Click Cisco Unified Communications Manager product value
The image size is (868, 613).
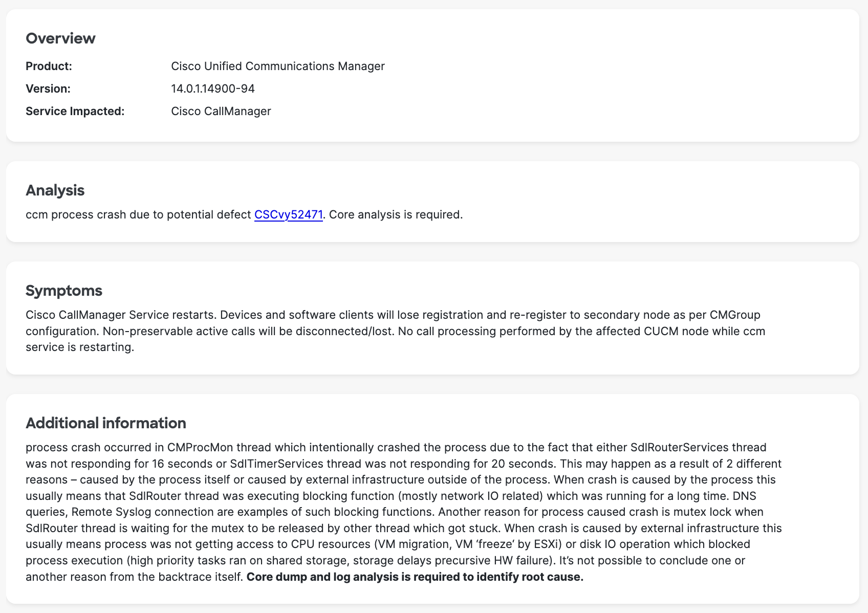pos(277,67)
